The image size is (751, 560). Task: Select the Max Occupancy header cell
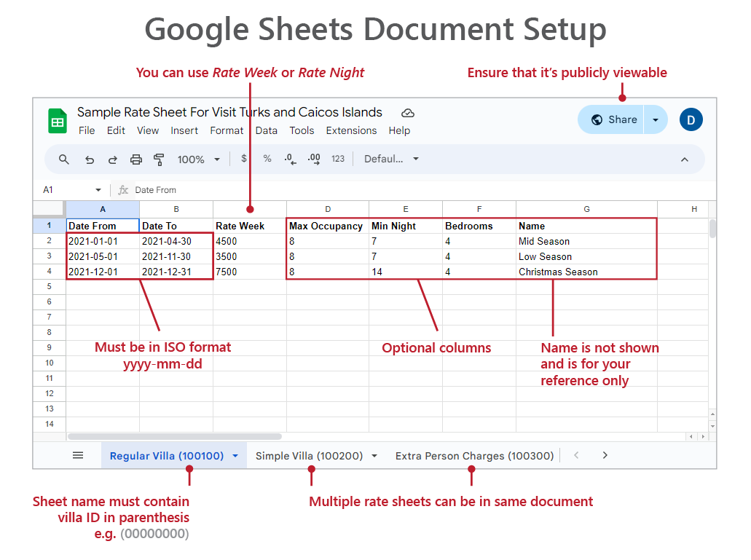328,226
